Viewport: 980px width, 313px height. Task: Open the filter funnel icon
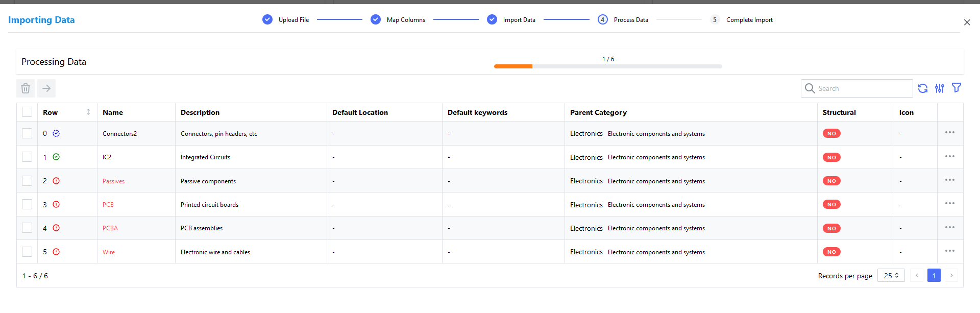click(x=956, y=88)
